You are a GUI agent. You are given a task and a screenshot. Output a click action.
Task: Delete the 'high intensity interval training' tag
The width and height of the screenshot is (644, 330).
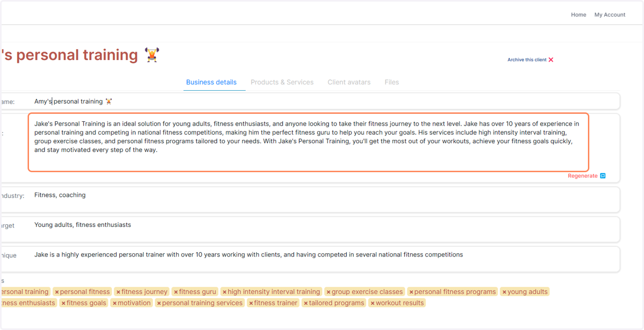[x=224, y=292]
